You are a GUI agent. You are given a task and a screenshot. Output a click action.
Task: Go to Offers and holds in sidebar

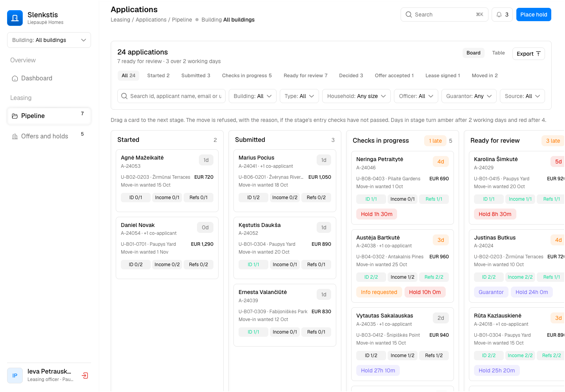point(49,136)
